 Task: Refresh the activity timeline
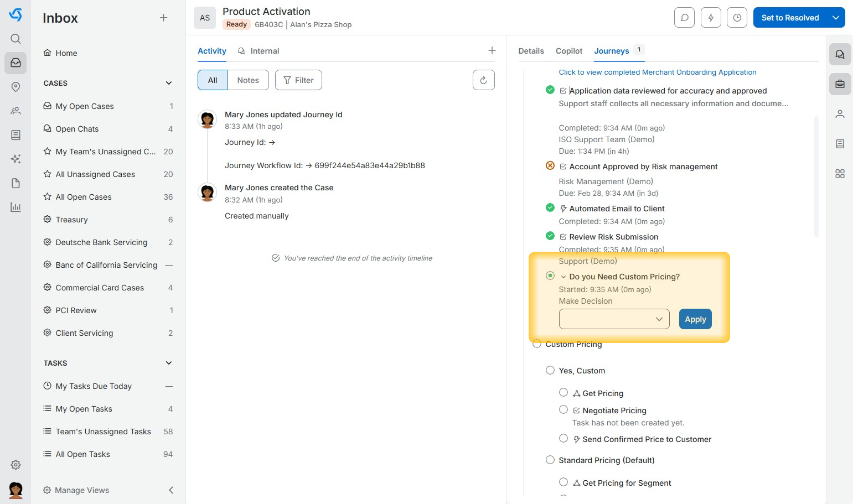tap(483, 80)
